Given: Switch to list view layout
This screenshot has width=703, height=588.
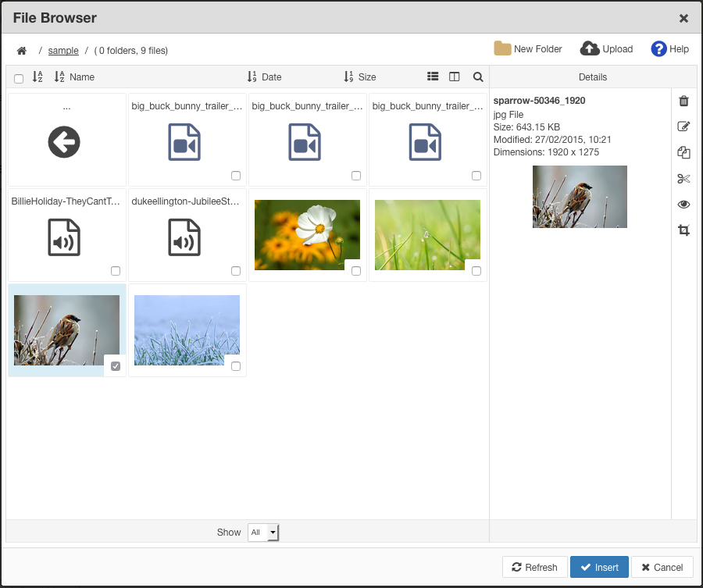Looking at the screenshot, I should pos(433,77).
